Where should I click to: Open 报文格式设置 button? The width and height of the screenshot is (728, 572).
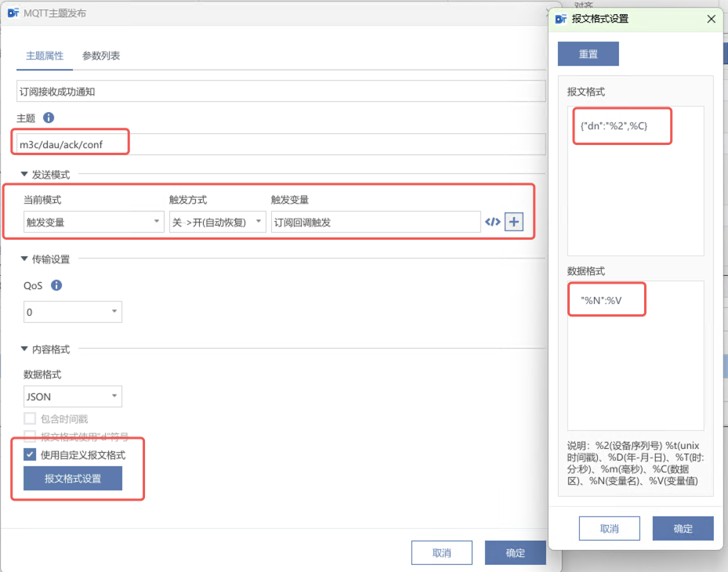[x=73, y=478]
